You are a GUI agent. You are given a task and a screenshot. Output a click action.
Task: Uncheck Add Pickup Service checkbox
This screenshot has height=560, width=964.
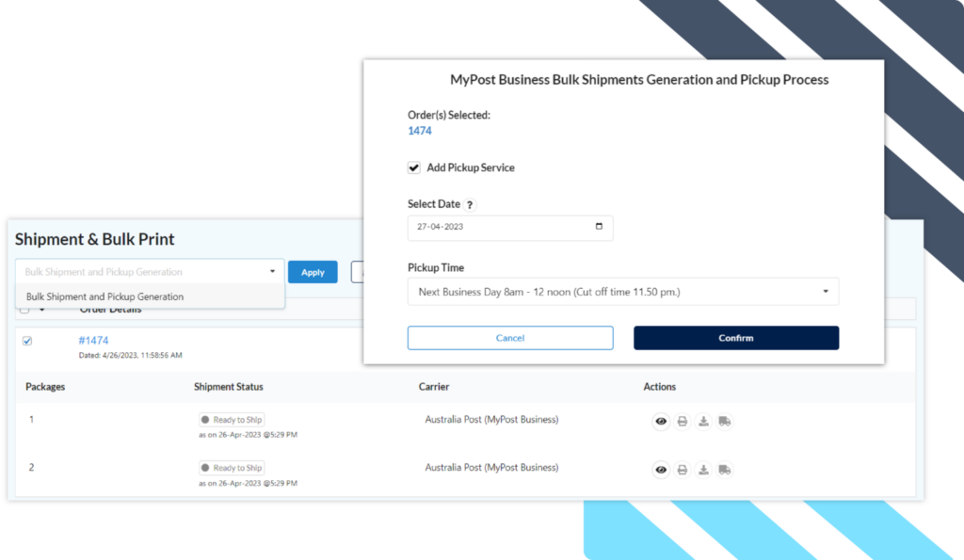coord(414,168)
